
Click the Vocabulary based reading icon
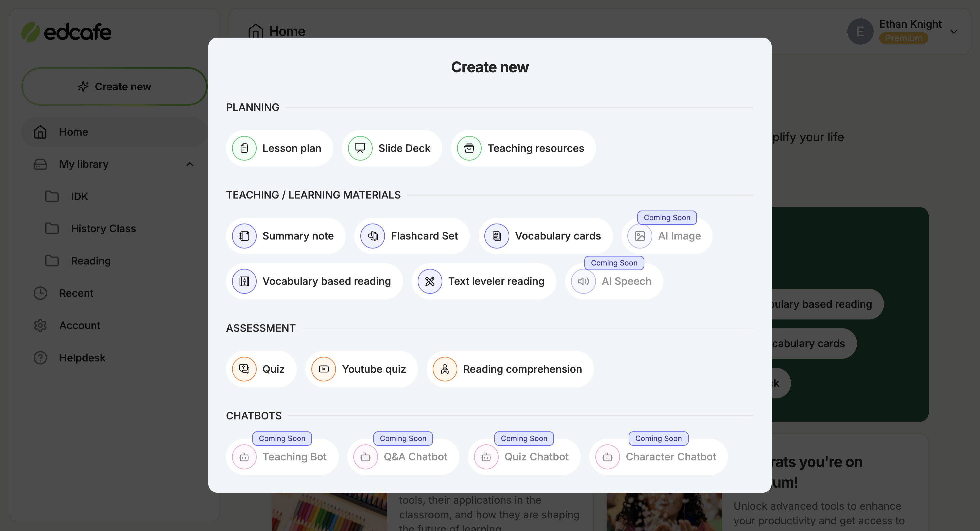tap(244, 281)
